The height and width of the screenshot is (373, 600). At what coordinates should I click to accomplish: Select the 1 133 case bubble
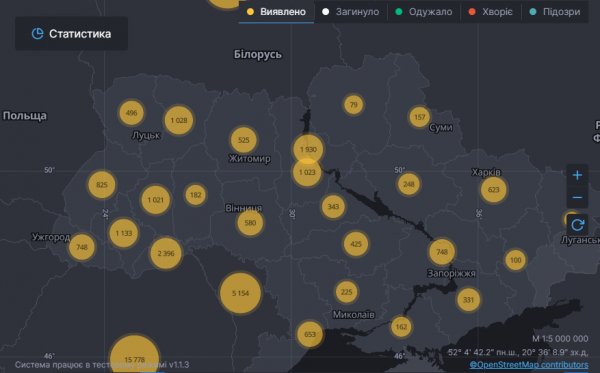point(124,233)
